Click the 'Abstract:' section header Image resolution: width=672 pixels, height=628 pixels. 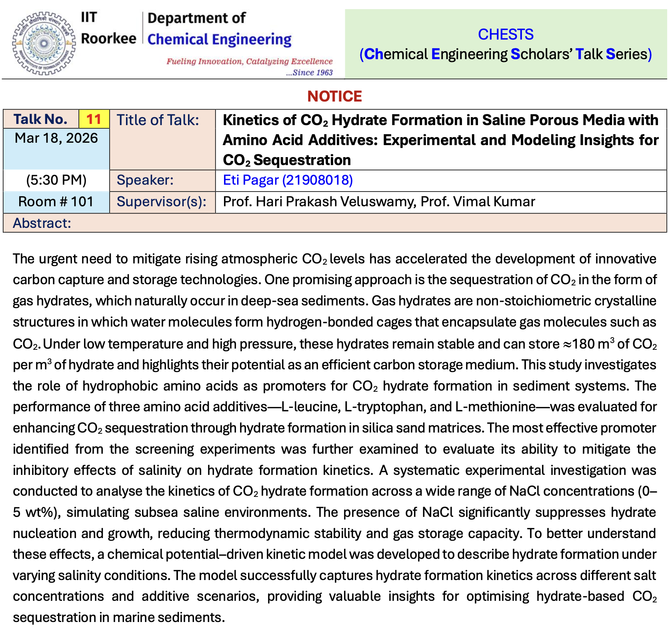(x=42, y=223)
